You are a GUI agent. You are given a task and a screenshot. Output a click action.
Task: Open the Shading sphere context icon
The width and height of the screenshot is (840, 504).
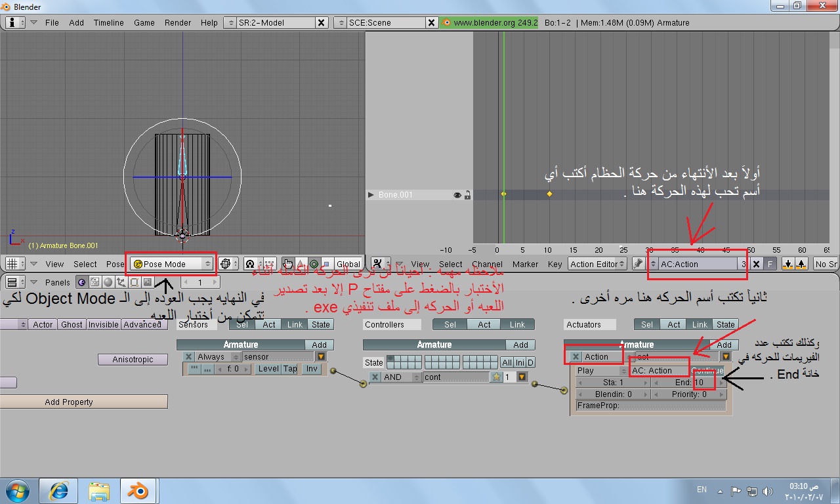[x=108, y=282]
